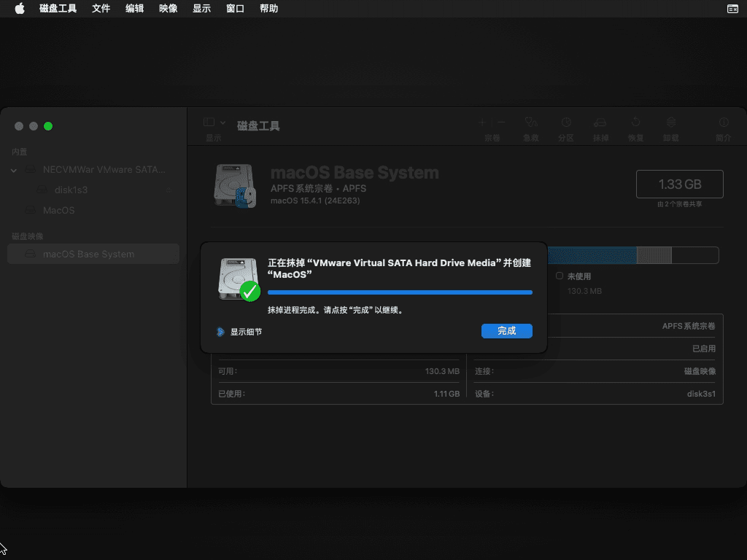The height and width of the screenshot is (560, 747).
Task: Open the 显示 sidebar view dropdown
Action: pyautogui.click(x=214, y=122)
